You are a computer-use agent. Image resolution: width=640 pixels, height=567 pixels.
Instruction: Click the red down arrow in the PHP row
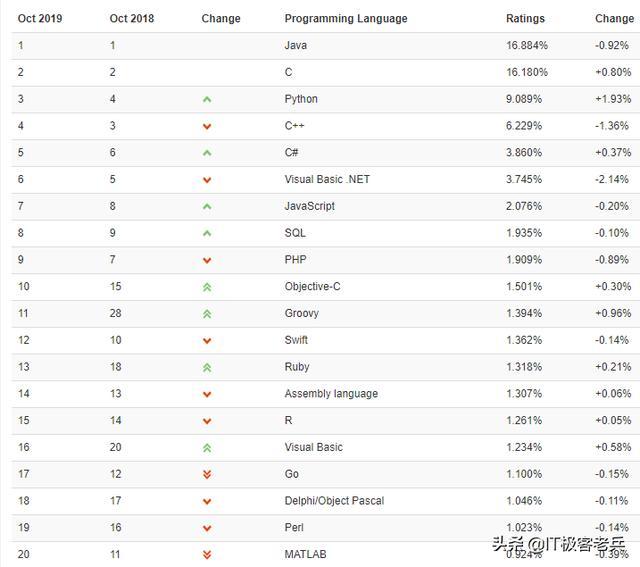(x=207, y=260)
